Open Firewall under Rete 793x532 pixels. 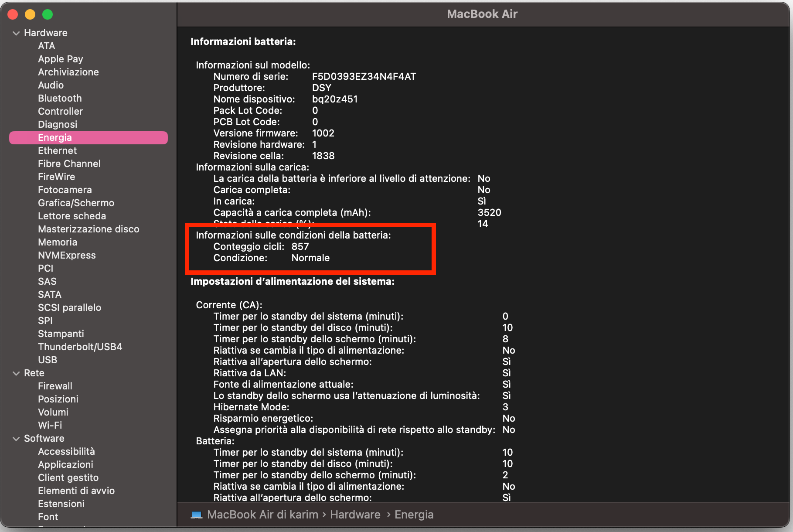(x=55, y=386)
